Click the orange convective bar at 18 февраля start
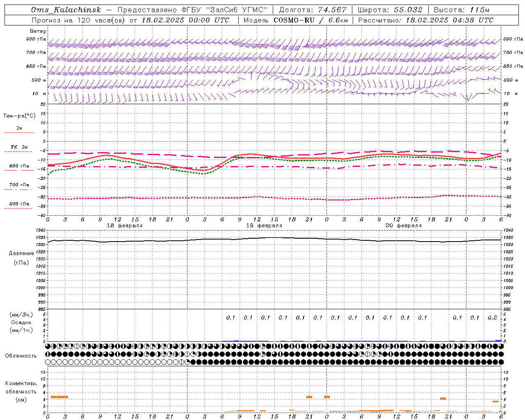The image size is (525, 420). (59, 397)
